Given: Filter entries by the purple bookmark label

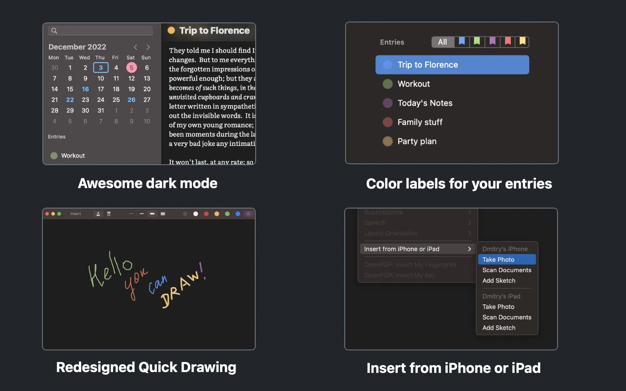Looking at the screenshot, I should point(492,42).
